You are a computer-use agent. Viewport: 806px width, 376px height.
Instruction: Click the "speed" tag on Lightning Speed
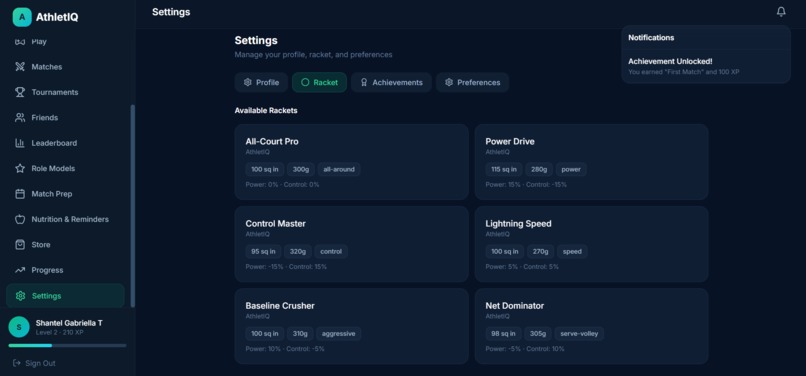pos(572,252)
